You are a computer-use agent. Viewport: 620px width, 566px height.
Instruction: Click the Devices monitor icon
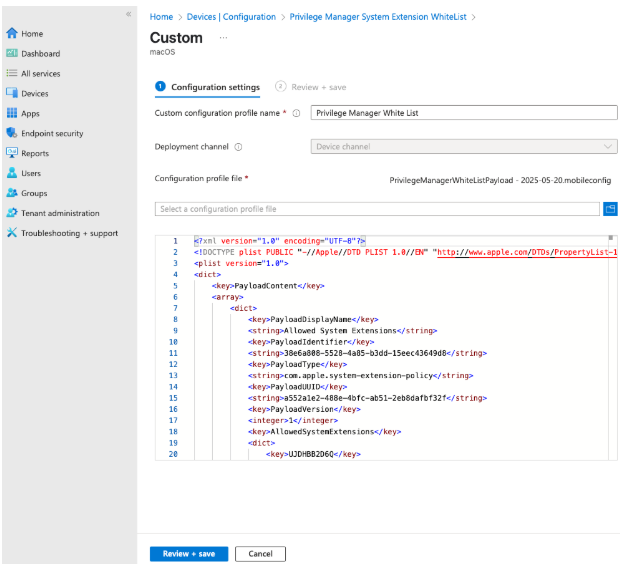pos(12,93)
